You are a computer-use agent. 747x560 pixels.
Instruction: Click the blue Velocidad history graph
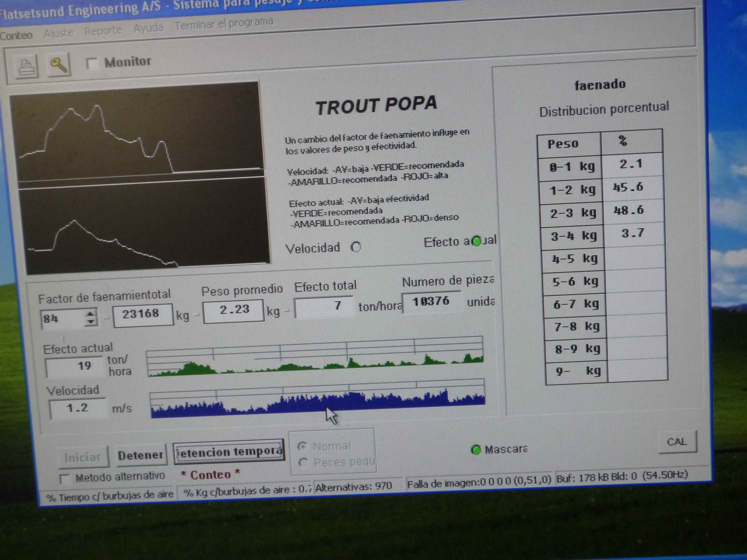[x=317, y=400]
